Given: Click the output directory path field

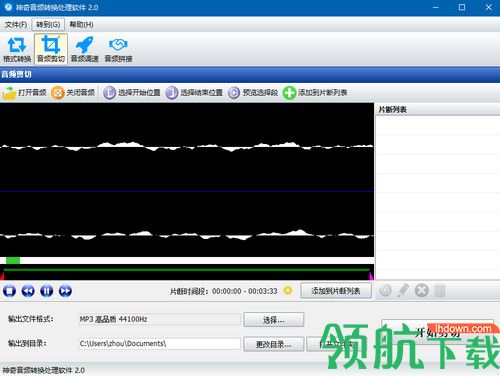Looking at the screenshot, I should pos(159,344).
